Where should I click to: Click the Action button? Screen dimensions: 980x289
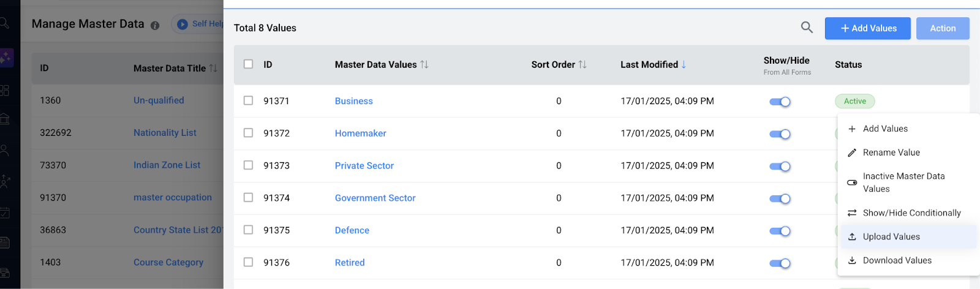click(942, 28)
